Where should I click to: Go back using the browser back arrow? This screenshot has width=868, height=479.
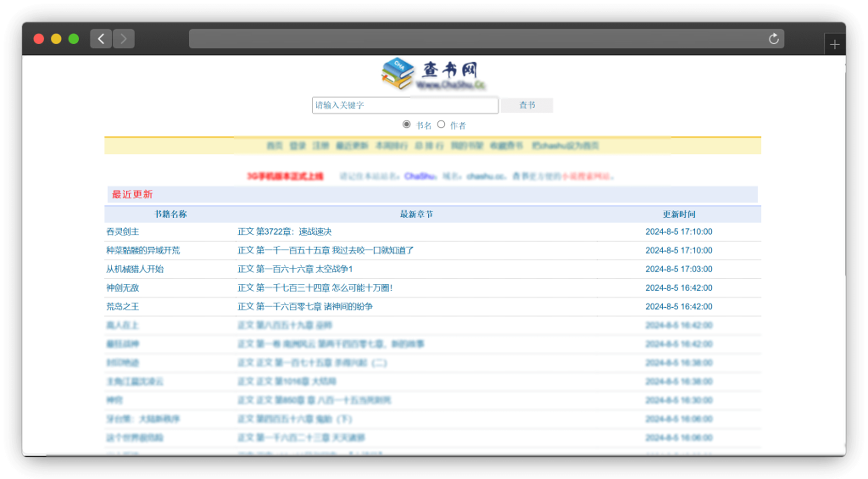point(102,39)
